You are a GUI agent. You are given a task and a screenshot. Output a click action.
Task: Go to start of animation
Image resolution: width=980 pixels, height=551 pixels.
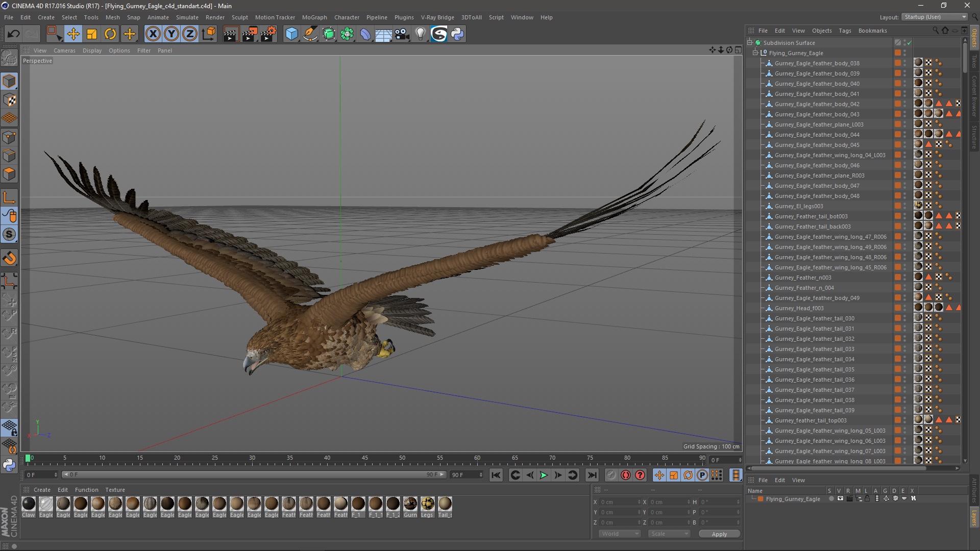click(496, 475)
